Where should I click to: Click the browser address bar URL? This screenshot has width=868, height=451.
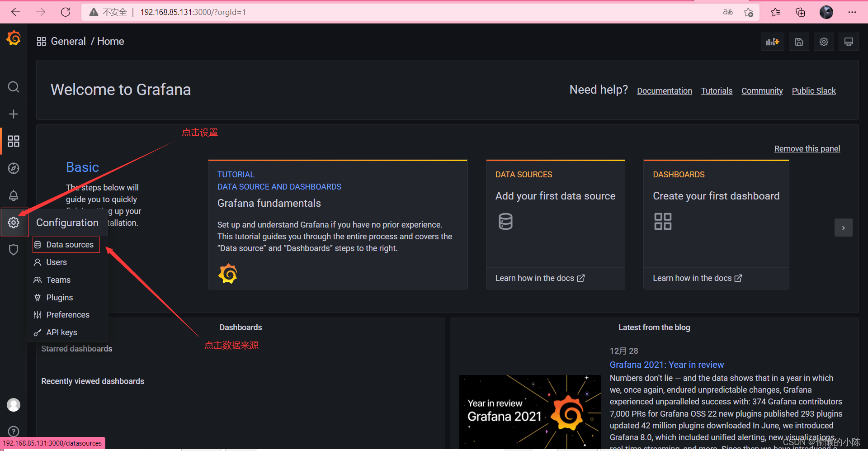[193, 12]
